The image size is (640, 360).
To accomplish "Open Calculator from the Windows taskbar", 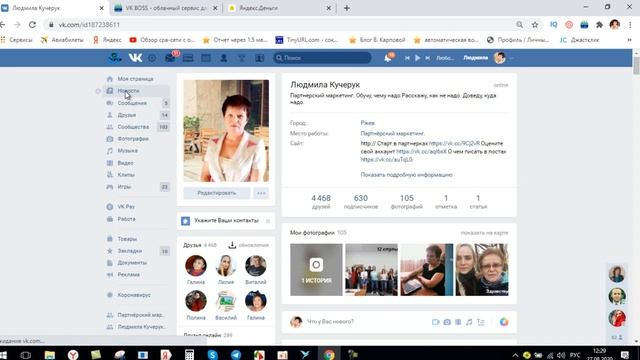I will click(189, 354).
